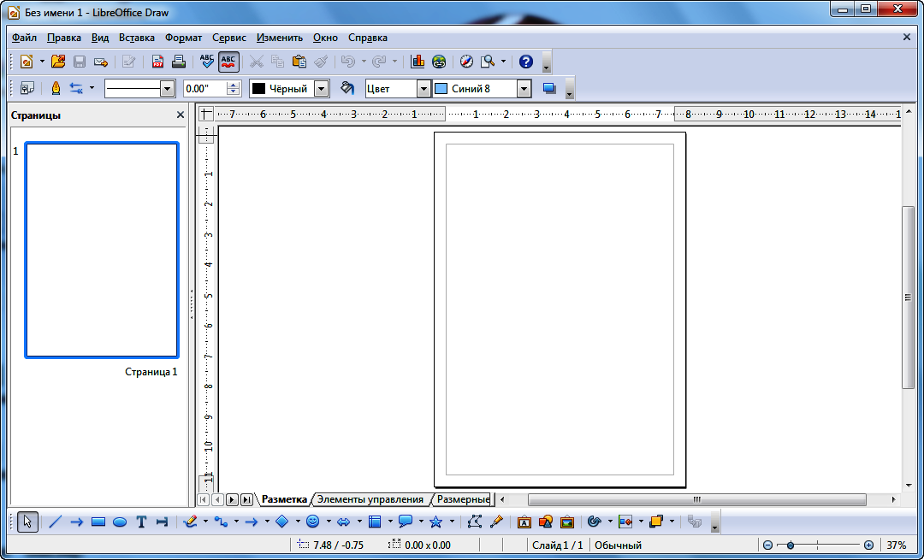924x560 pixels.
Task: Choose the Select arrow tool
Action: pyautogui.click(x=27, y=522)
